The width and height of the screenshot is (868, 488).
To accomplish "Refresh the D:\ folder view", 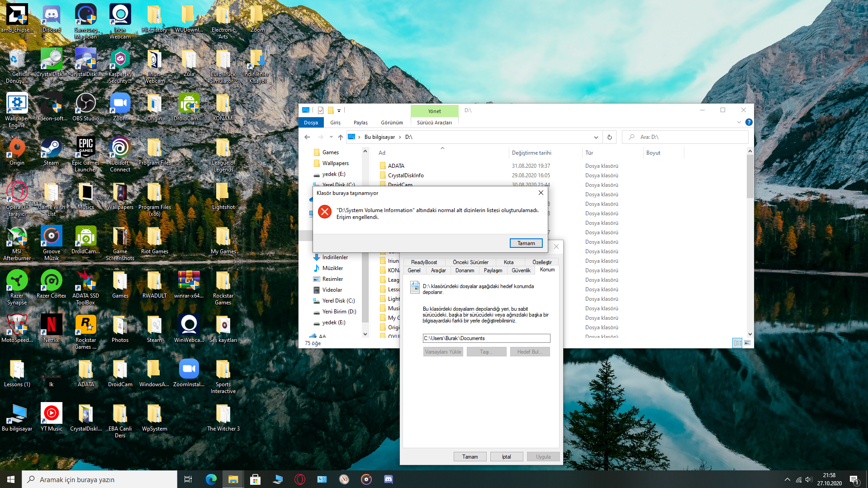I will (x=609, y=137).
